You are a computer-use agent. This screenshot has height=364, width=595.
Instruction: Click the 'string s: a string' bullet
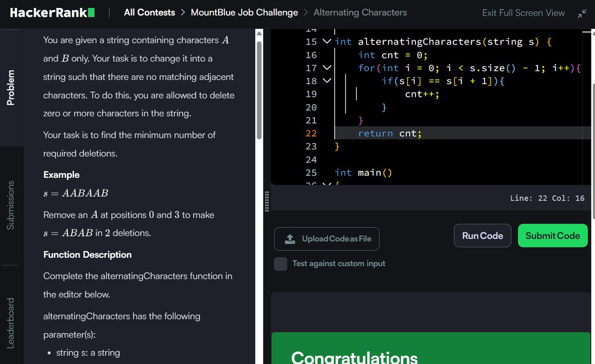[x=88, y=353]
